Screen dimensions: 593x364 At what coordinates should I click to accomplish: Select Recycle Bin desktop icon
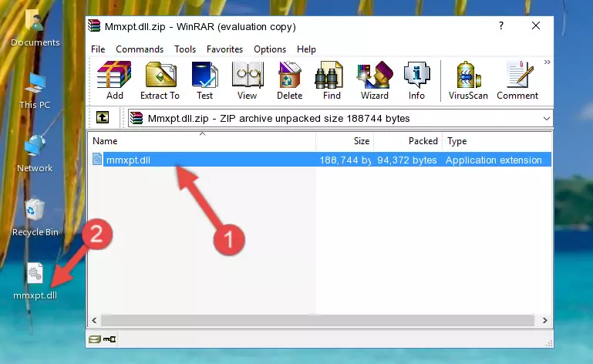[x=35, y=217]
